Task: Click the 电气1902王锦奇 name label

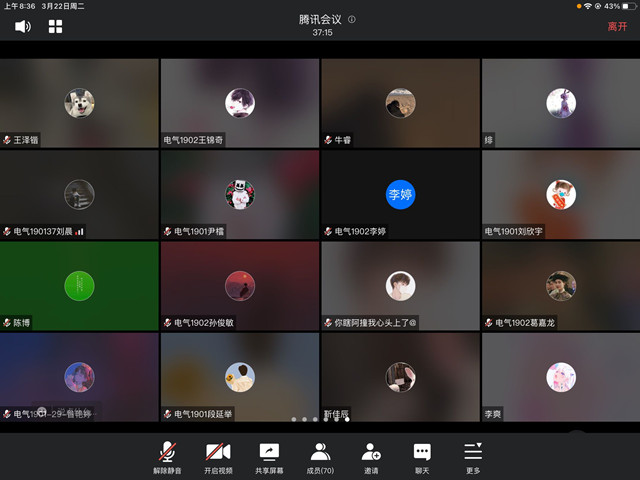Action: tap(193, 140)
